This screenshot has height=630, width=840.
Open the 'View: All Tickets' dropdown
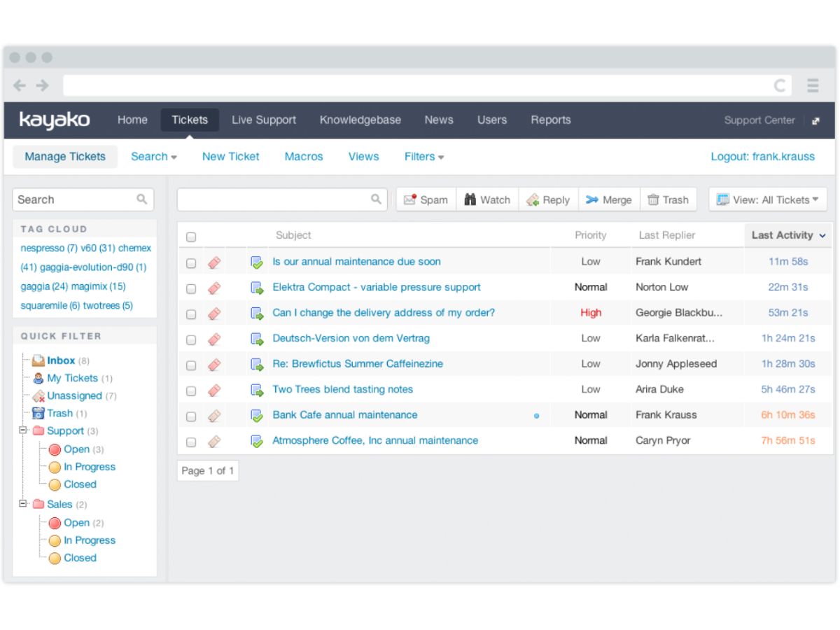pyautogui.click(x=768, y=199)
